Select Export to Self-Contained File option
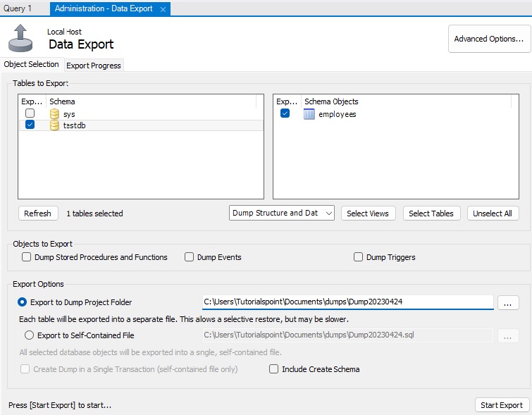 point(29,335)
